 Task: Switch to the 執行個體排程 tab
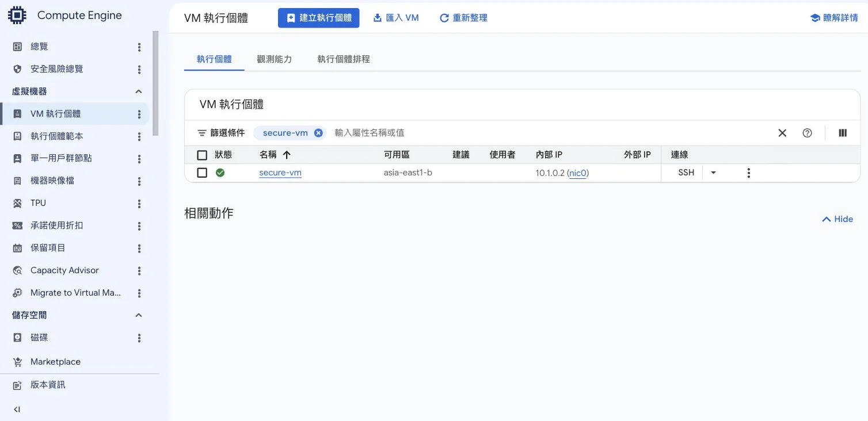click(344, 59)
